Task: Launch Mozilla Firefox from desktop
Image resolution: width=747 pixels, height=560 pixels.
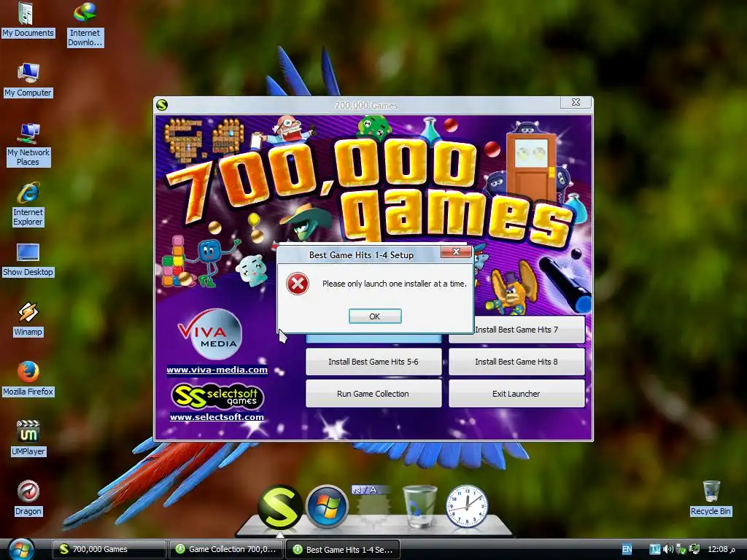Action: 28,378
